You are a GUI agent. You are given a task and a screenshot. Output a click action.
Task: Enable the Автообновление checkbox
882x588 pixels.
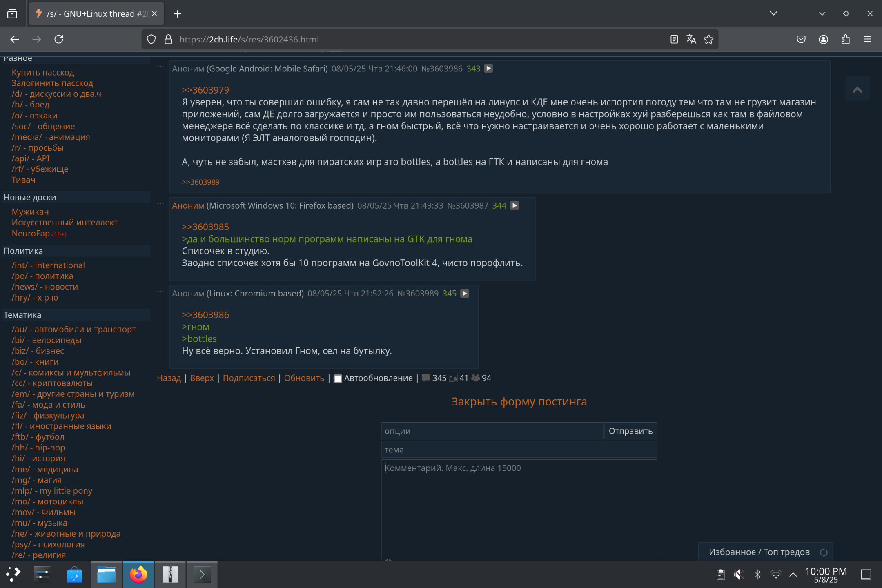click(x=338, y=379)
